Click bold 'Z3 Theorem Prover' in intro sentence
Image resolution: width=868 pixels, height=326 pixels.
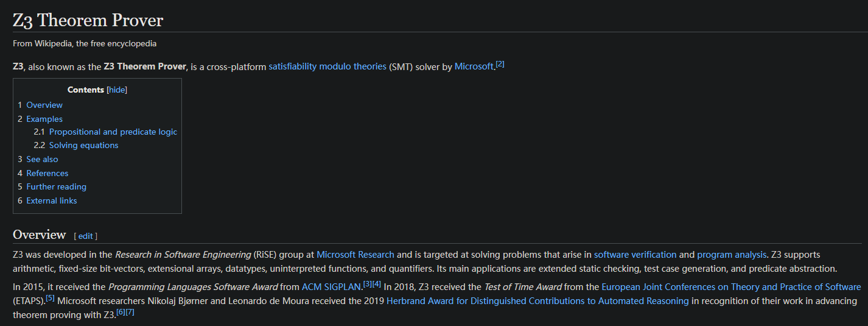click(145, 66)
